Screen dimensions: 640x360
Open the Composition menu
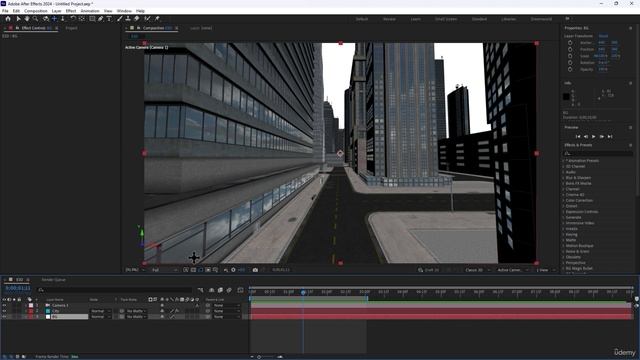pyautogui.click(x=36, y=11)
